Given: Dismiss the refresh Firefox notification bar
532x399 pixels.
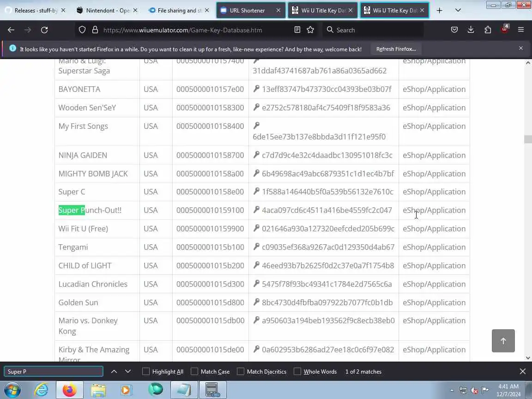Looking at the screenshot, I should pyautogui.click(x=521, y=48).
